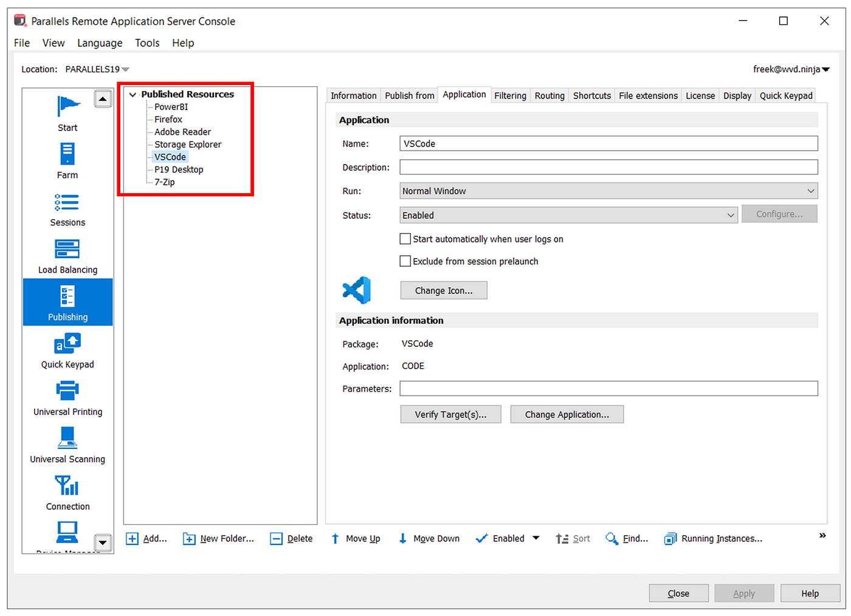The image size is (851, 616).
Task: Click the Name input field
Action: tap(608, 144)
